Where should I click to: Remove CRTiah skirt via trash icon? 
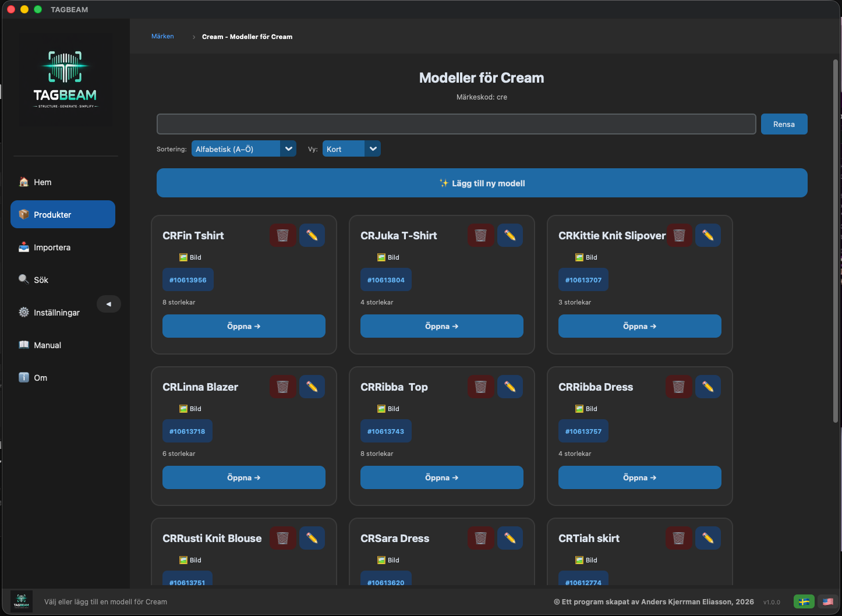coord(679,538)
